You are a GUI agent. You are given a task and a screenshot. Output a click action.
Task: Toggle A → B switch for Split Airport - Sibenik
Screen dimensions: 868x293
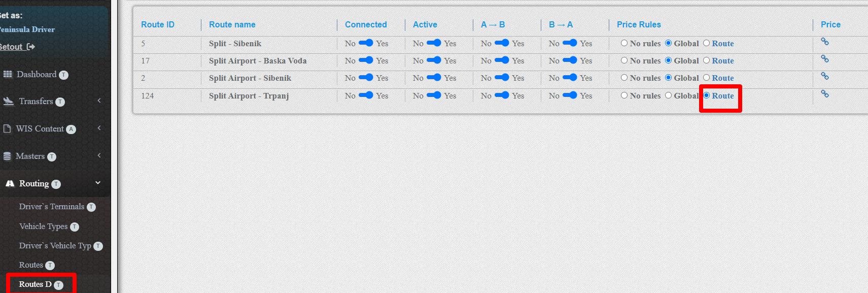(x=502, y=78)
